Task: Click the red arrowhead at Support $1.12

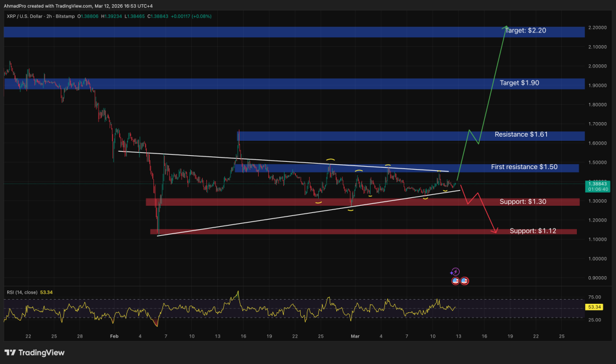Action: pyautogui.click(x=496, y=230)
